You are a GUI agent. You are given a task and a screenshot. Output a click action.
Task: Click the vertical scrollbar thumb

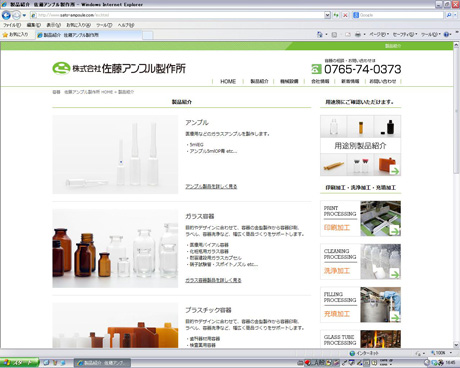[x=456, y=112]
